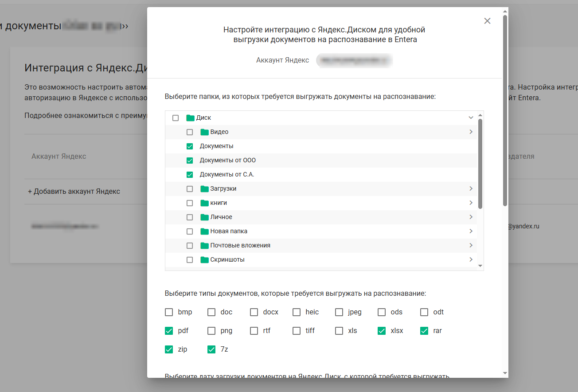
Task: Click the blurred Yandex account email in dialog
Action: point(355,60)
